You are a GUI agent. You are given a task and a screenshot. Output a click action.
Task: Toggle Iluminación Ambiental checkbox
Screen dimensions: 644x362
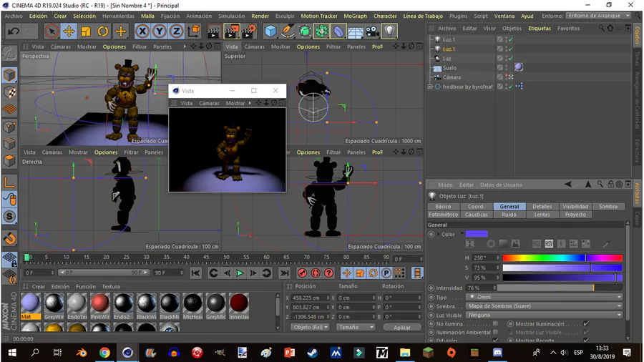(495, 332)
